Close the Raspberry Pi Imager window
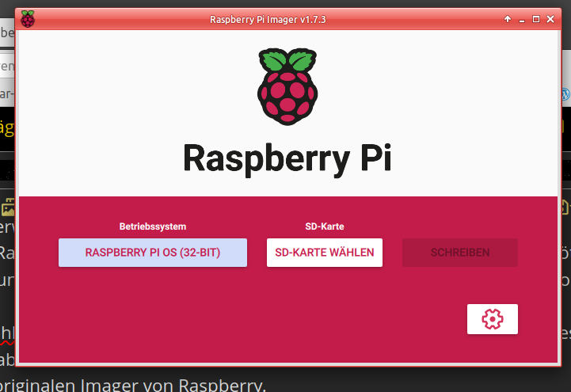571x392 pixels. [x=550, y=19]
